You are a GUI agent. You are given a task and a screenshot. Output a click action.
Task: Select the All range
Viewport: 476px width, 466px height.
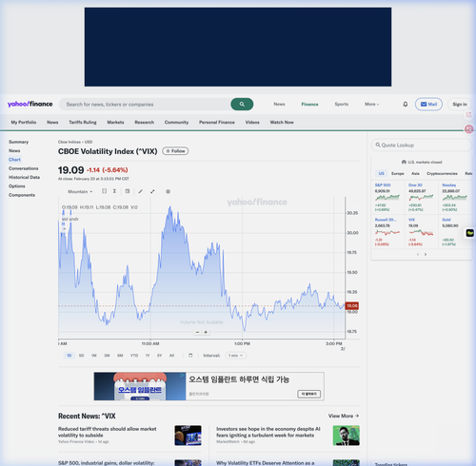171,356
